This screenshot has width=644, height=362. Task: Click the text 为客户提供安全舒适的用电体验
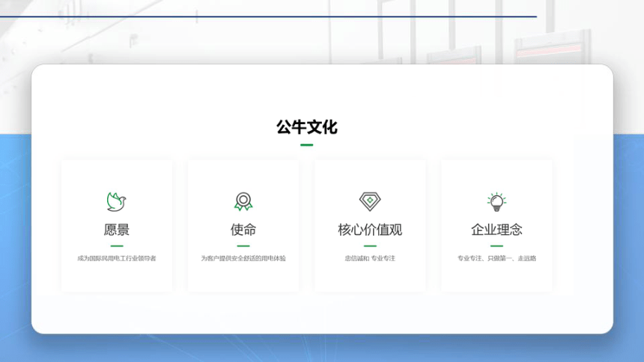click(243, 258)
